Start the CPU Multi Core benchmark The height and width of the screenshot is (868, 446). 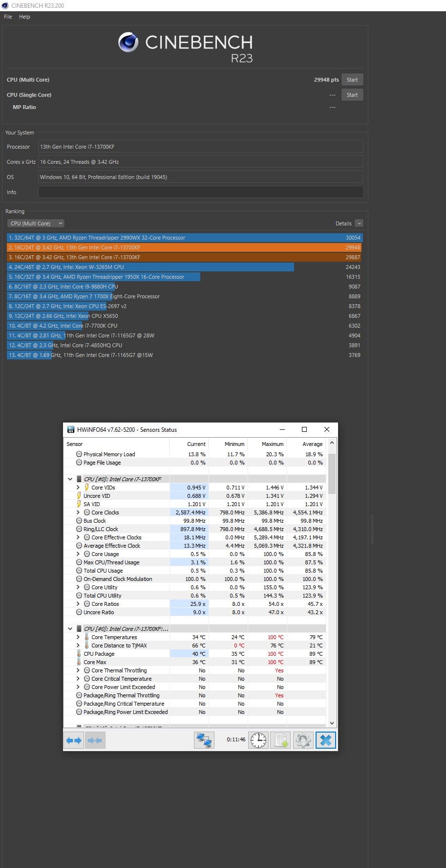352,80
